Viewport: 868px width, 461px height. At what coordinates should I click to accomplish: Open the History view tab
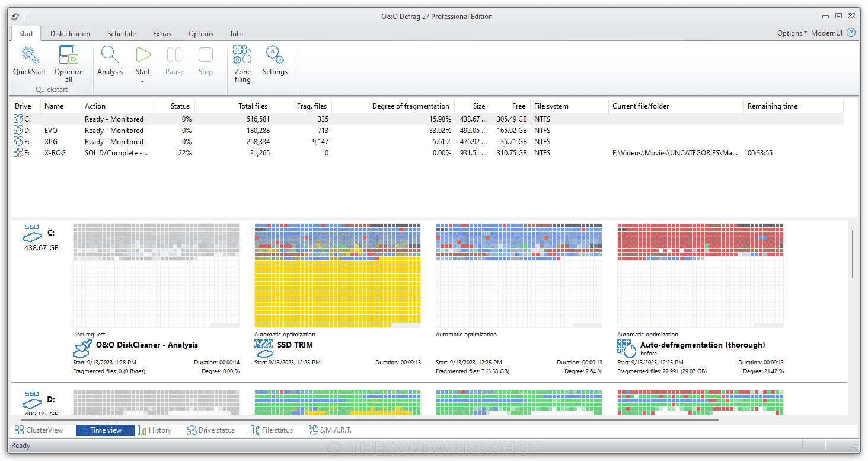(x=155, y=430)
